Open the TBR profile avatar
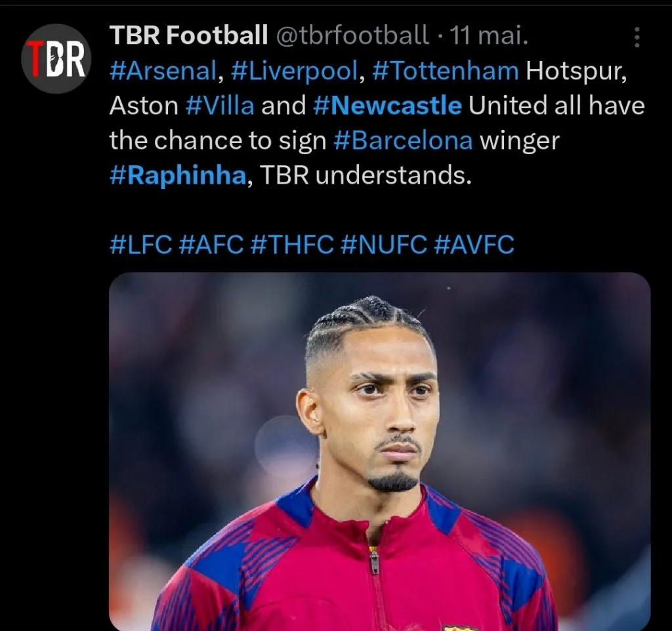The image size is (672, 631). (56, 58)
